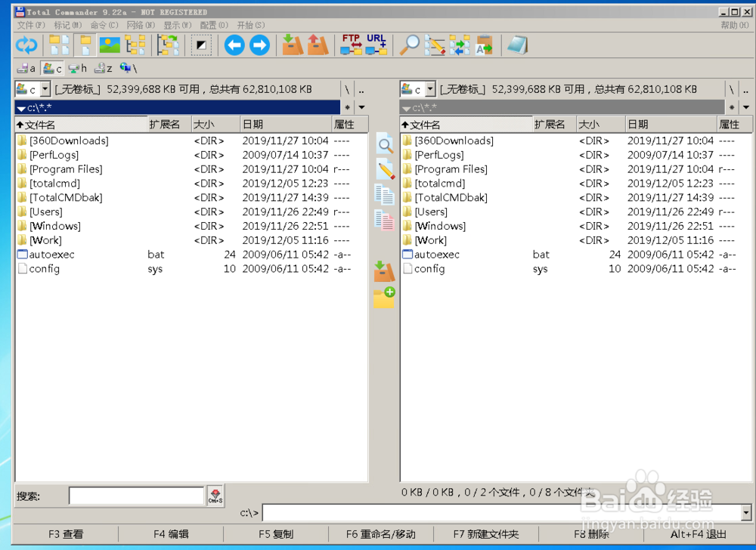756x550 pixels.
Task: Click the F3 查看 button
Action: (66, 534)
